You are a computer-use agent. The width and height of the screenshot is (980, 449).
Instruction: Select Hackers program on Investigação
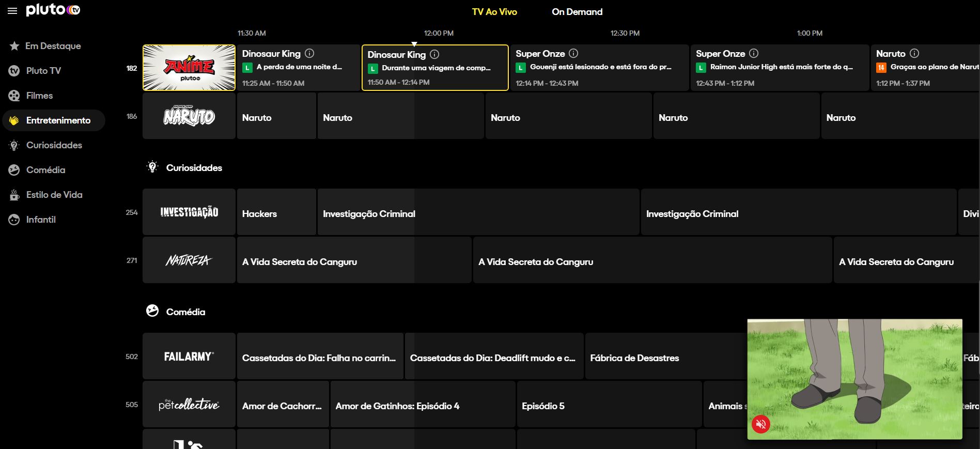(276, 212)
